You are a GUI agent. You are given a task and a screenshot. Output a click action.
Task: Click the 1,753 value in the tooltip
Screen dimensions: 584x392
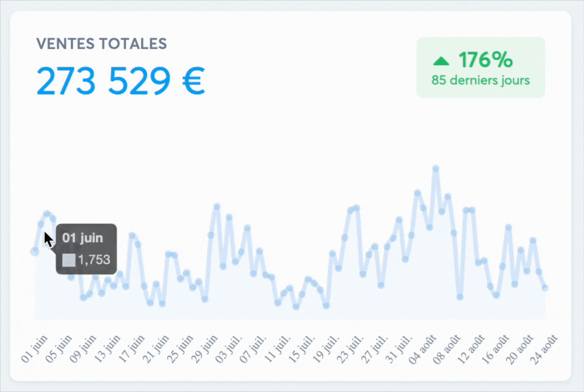pos(94,260)
